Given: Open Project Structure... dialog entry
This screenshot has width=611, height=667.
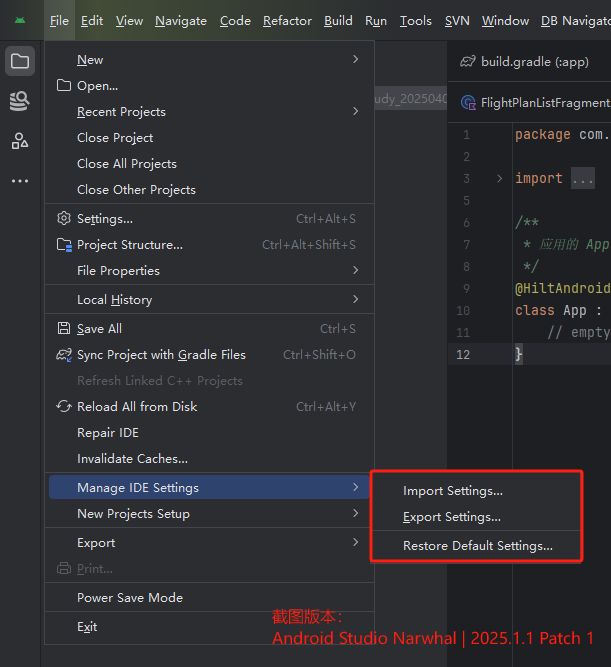Looking at the screenshot, I should click(209, 245).
